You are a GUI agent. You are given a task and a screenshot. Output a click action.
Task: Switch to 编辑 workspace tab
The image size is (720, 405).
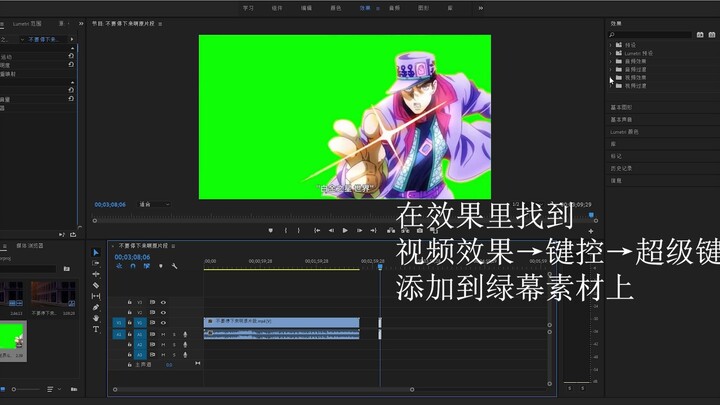click(x=306, y=8)
